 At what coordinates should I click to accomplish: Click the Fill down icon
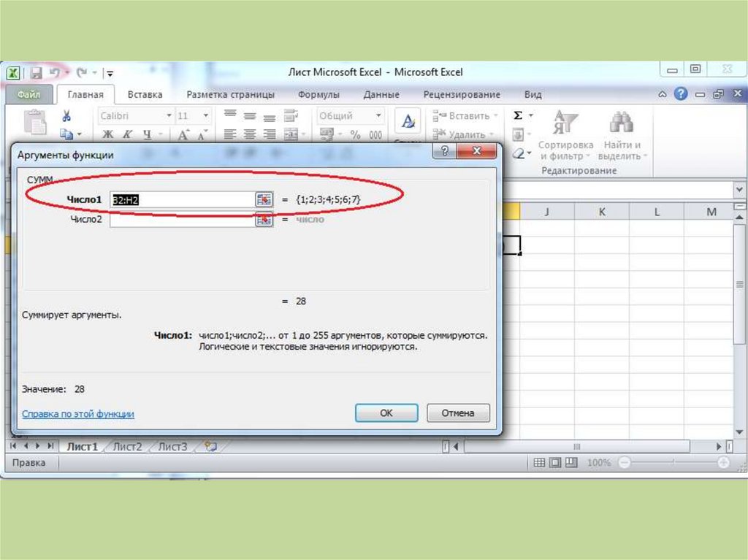518,134
